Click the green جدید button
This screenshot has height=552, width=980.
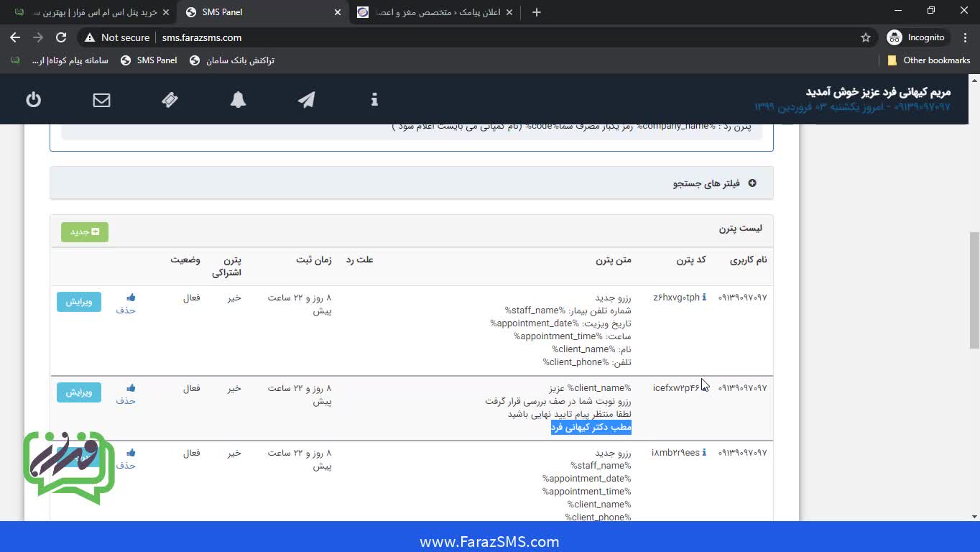(85, 232)
